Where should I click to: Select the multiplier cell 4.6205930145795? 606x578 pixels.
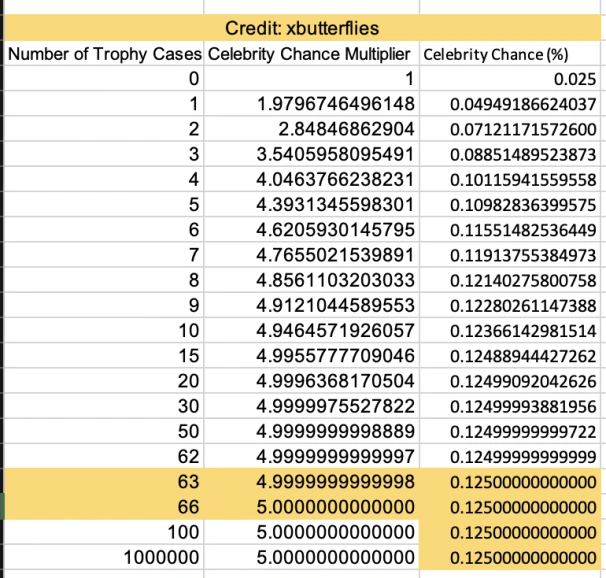[x=312, y=230]
